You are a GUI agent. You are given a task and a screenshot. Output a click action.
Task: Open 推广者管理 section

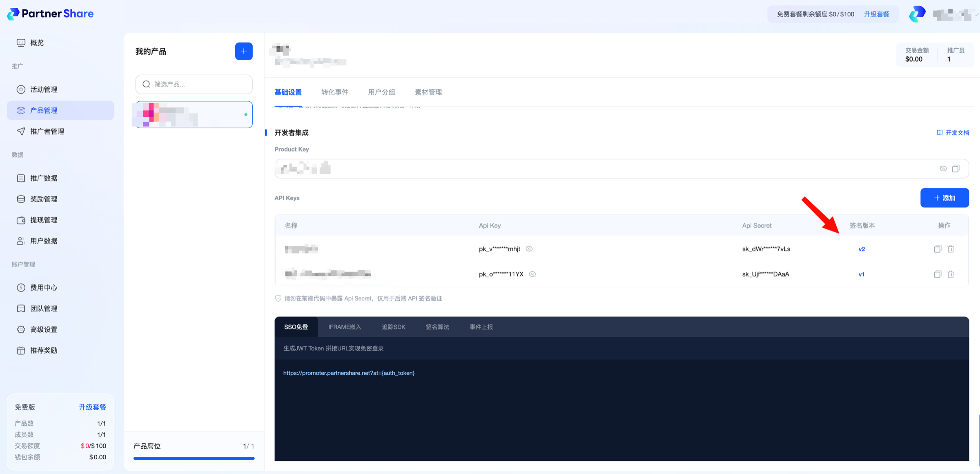tap(60, 131)
